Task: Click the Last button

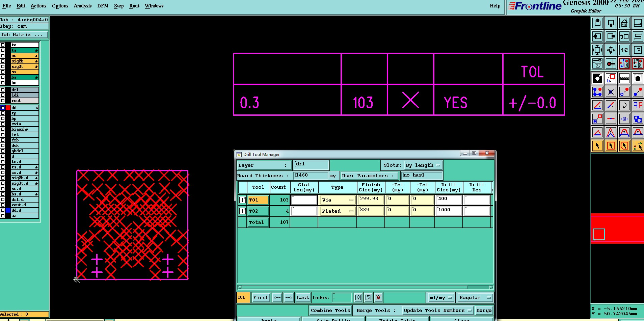Action: coord(303,297)
